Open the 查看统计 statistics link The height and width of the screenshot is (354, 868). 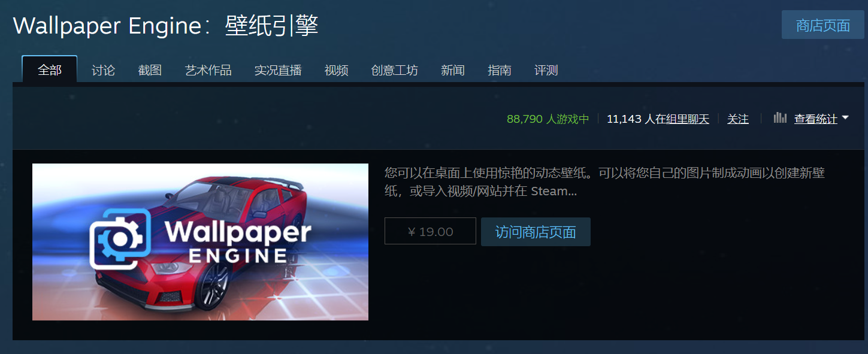pyautogui.click(x=815, y=119)
